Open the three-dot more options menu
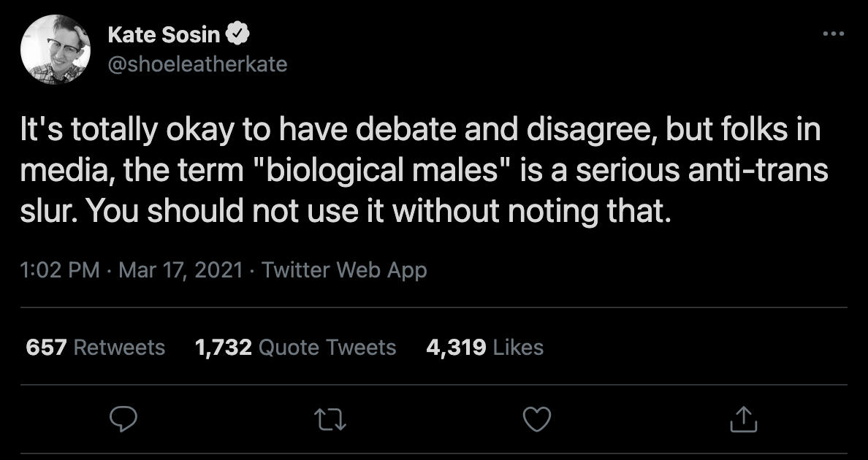 point(833,34)
